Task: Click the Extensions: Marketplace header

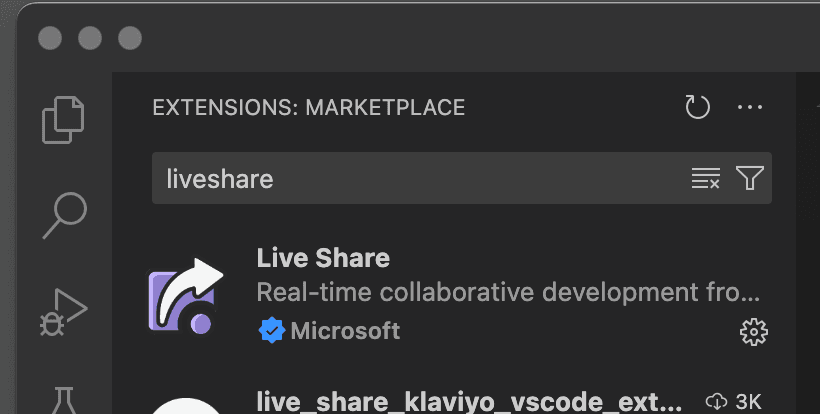Action: point(308,107)
